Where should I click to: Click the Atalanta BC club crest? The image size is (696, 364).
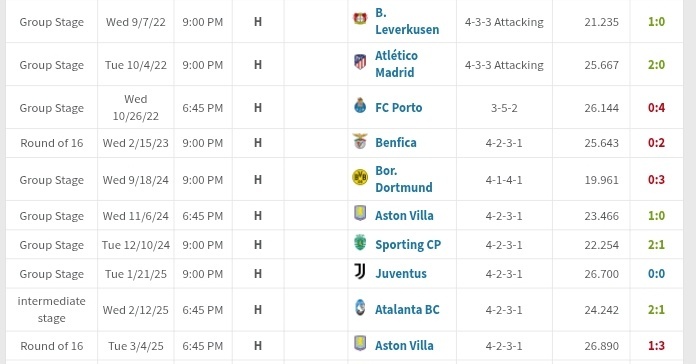point(360,307)
